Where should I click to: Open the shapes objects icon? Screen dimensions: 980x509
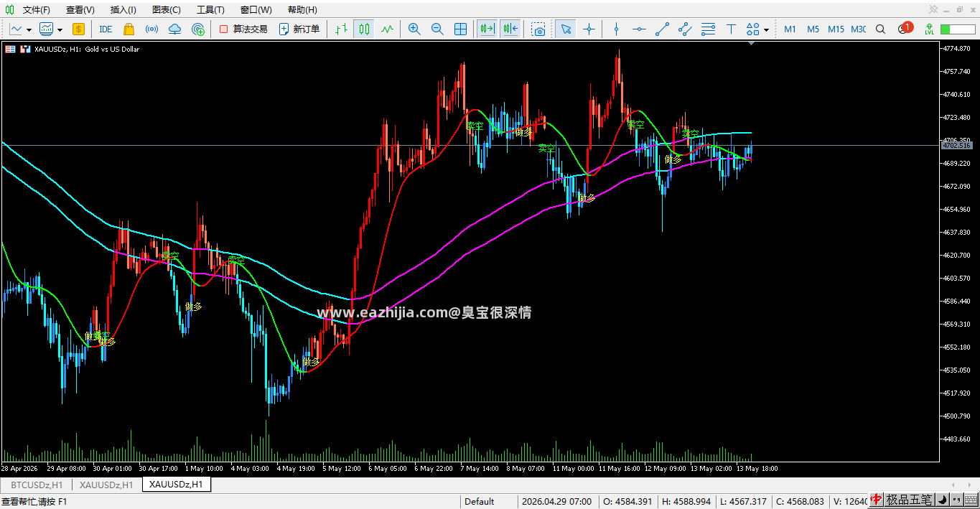pos(752,29)
